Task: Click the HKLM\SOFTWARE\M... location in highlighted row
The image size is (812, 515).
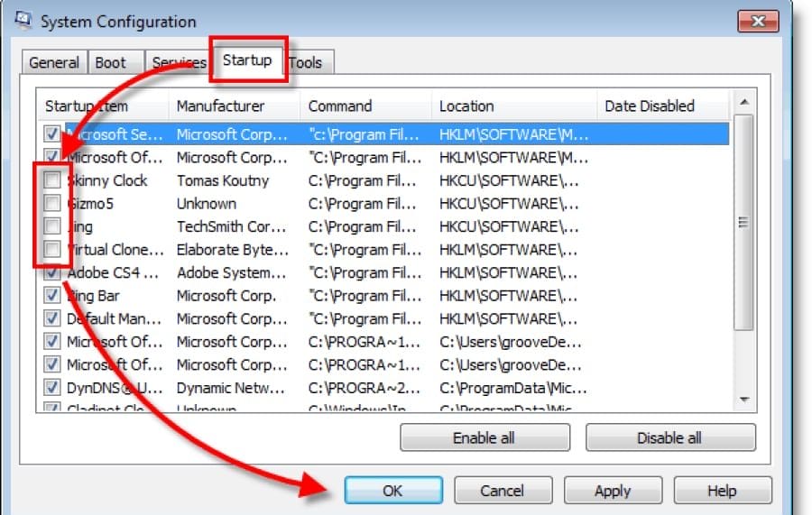Action: (x=513, y=134)
